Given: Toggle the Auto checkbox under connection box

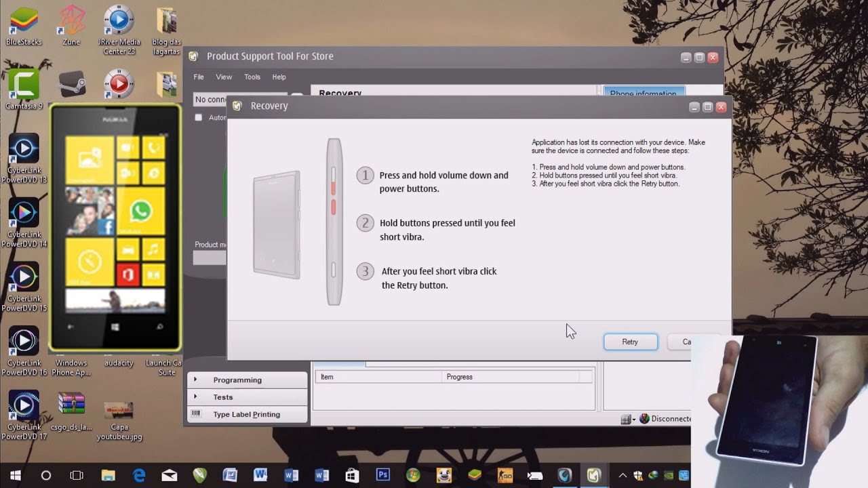Looking at the screenshot, I should click(199, 117).
